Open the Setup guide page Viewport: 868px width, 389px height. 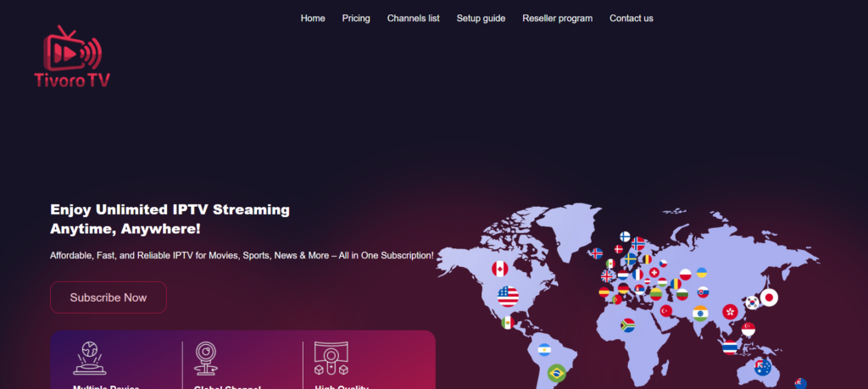(x=481, y=19)
